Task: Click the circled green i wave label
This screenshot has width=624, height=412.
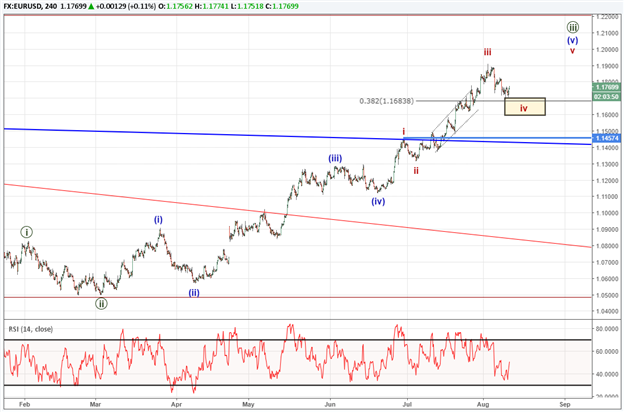Action: pos(26,232)
